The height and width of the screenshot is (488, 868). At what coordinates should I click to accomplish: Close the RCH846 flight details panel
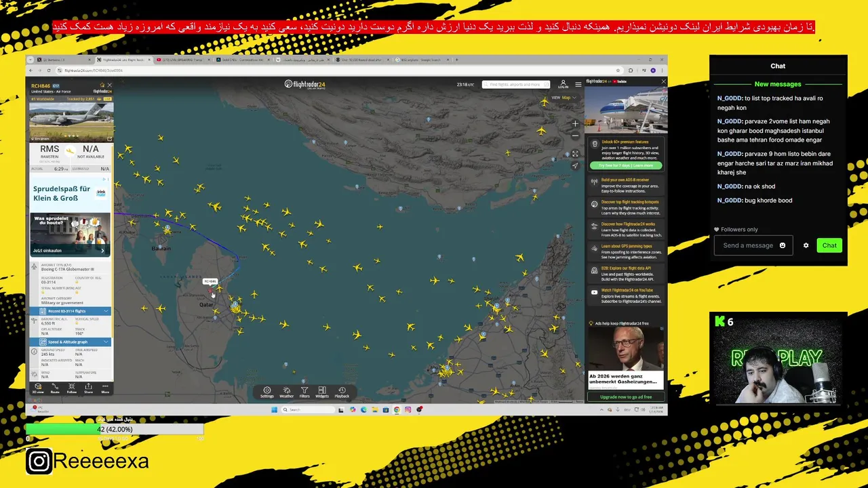click(109, 85)
